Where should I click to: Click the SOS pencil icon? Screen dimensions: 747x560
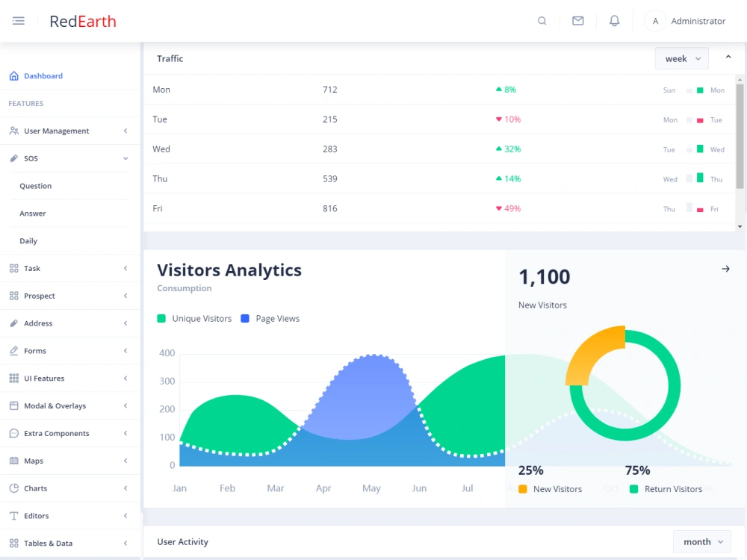coord(13,158)
